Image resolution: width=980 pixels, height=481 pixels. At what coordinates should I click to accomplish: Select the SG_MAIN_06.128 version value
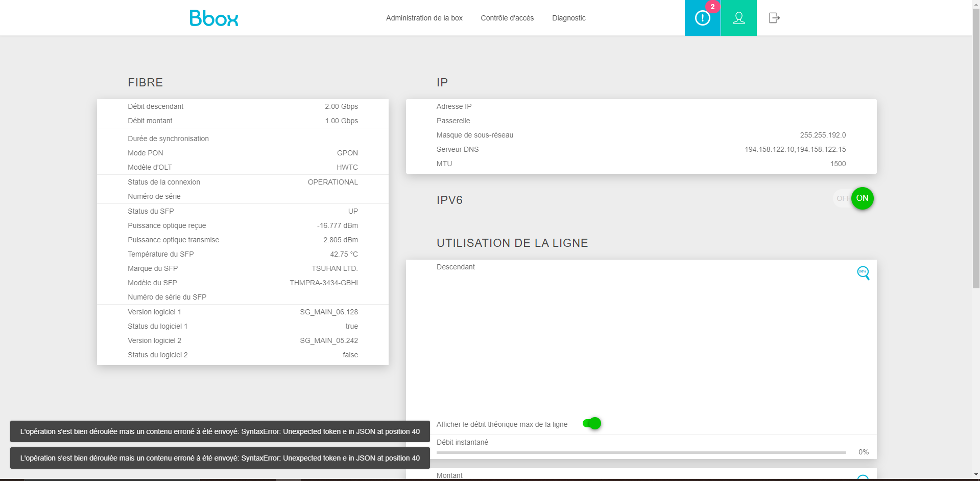click(329, 312)
